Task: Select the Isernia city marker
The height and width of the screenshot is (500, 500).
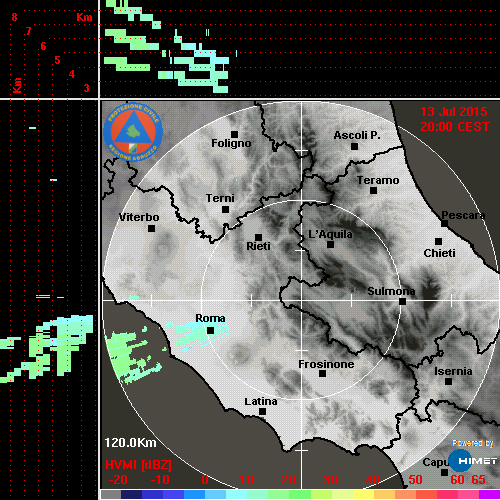Action: click(x=448, y=381)
